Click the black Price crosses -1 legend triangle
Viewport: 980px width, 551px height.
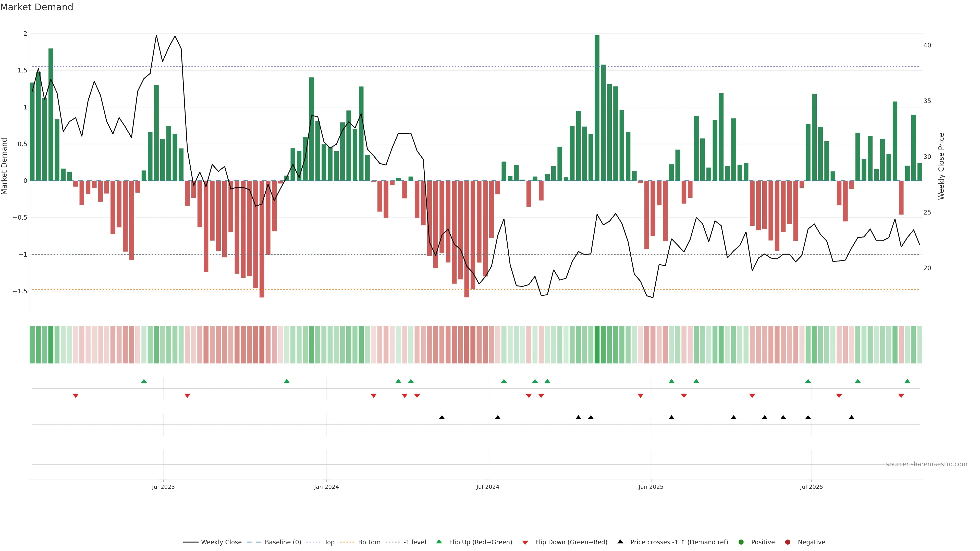pyautogui.click(x=620, y=542)
